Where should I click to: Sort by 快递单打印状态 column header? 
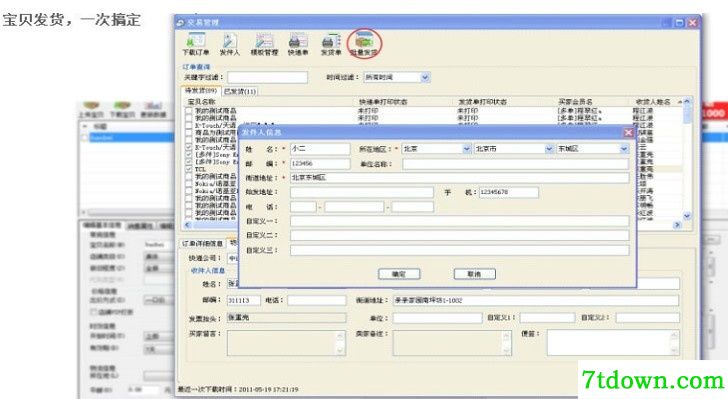point(383,102)
